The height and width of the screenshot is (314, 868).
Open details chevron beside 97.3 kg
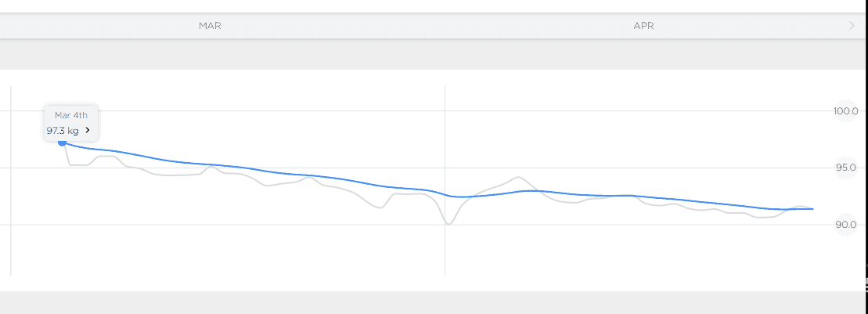point(88,131)
